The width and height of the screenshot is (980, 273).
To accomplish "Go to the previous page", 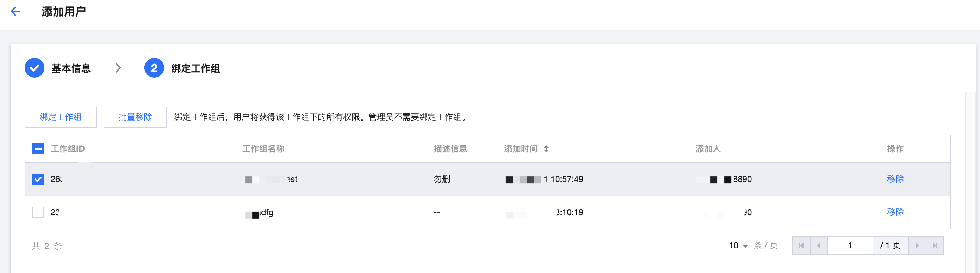I will coord(819,245).
